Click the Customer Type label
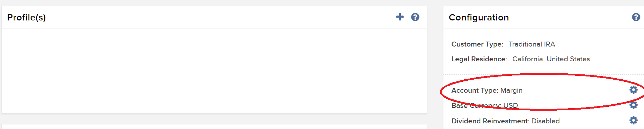 [477, 44]
